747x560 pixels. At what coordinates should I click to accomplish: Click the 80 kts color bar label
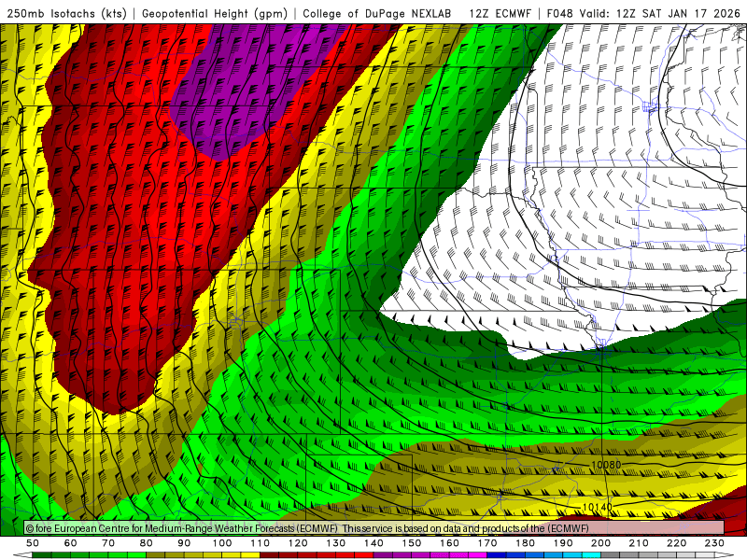coord(147,543)
